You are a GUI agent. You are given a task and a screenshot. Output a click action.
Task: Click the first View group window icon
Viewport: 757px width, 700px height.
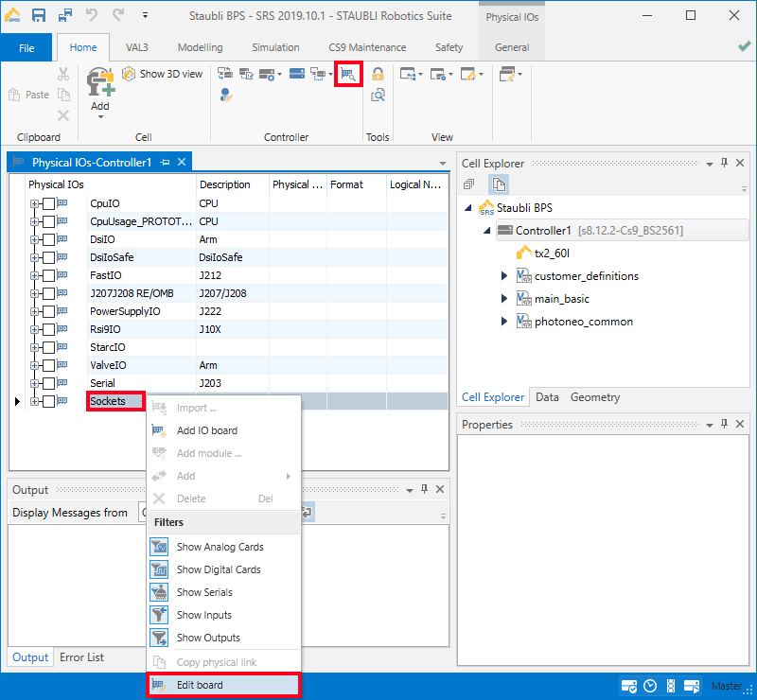click(408, 74)
